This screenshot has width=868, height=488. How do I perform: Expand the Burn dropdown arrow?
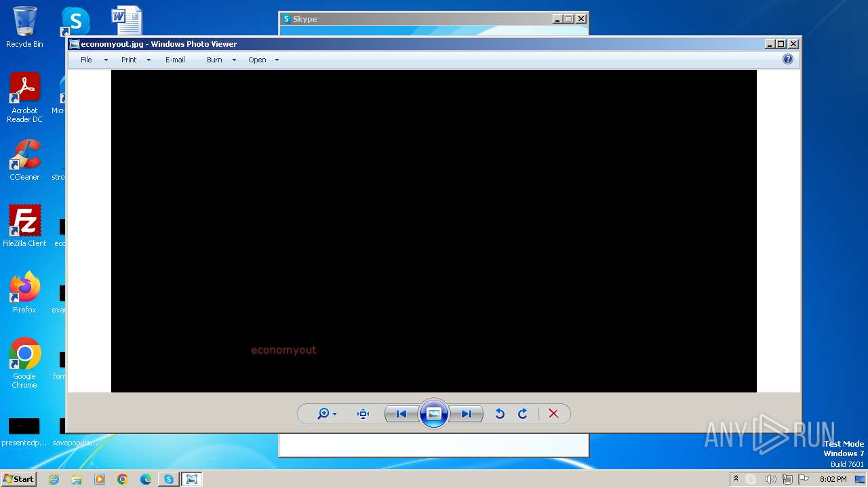(234, 60)
